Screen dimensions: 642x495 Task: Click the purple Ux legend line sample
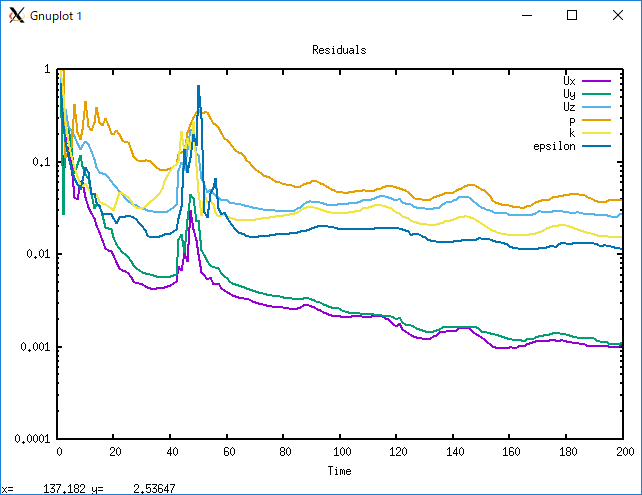[x=596, y=81]
